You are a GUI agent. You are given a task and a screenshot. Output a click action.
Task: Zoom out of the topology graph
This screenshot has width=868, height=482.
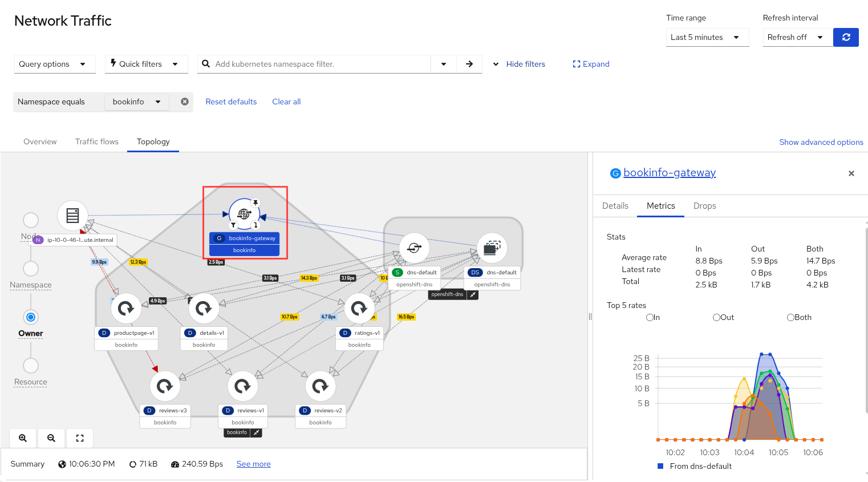pyautogui.click(x=51, y=438)
